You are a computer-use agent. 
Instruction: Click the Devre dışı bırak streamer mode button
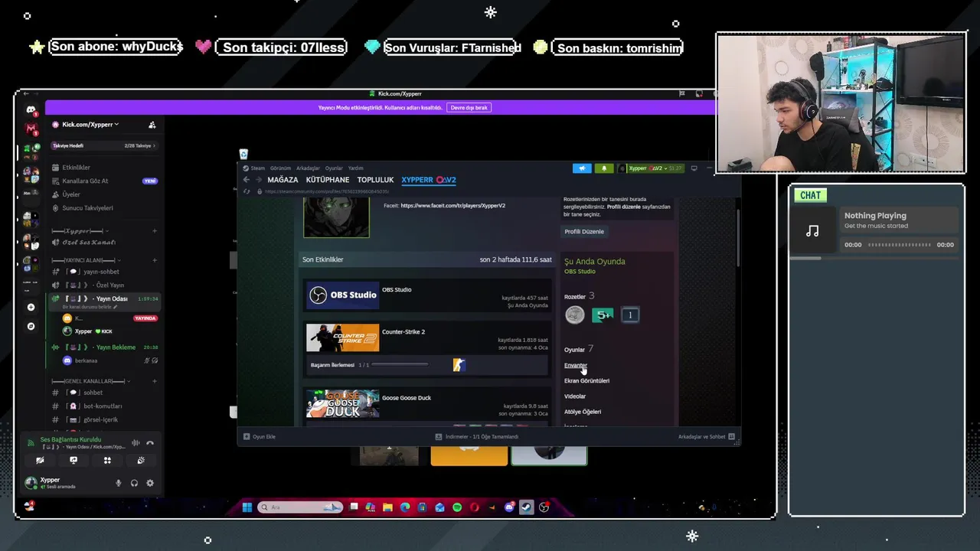point(469,108)
